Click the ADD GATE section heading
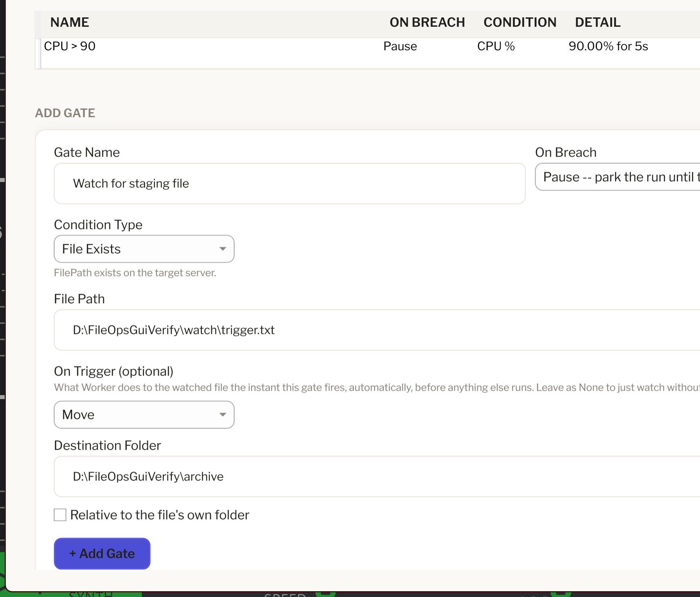The height and width of the screenshot is (597, 700). click(65, 113)
